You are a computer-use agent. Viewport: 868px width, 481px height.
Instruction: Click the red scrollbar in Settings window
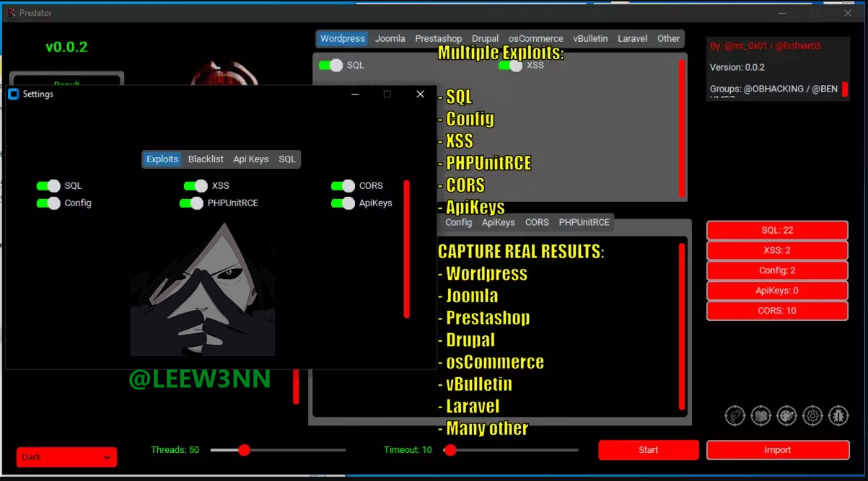(406, 249)
